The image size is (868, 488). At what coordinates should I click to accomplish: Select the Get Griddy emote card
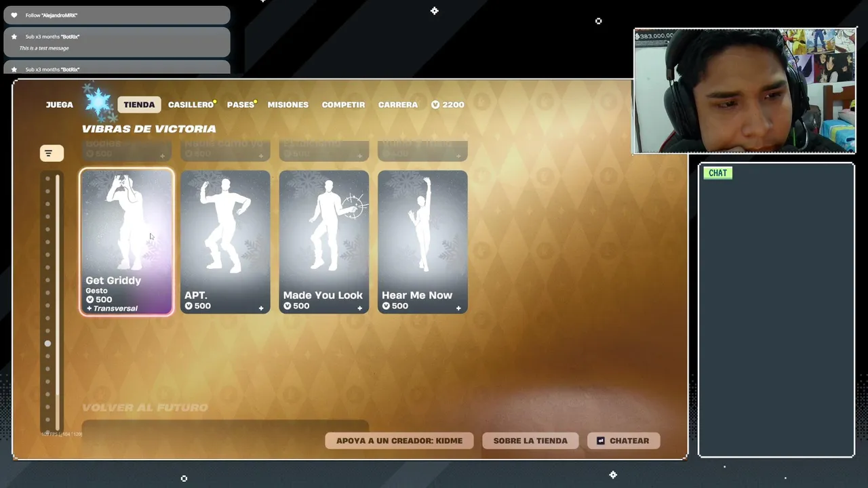127,242
